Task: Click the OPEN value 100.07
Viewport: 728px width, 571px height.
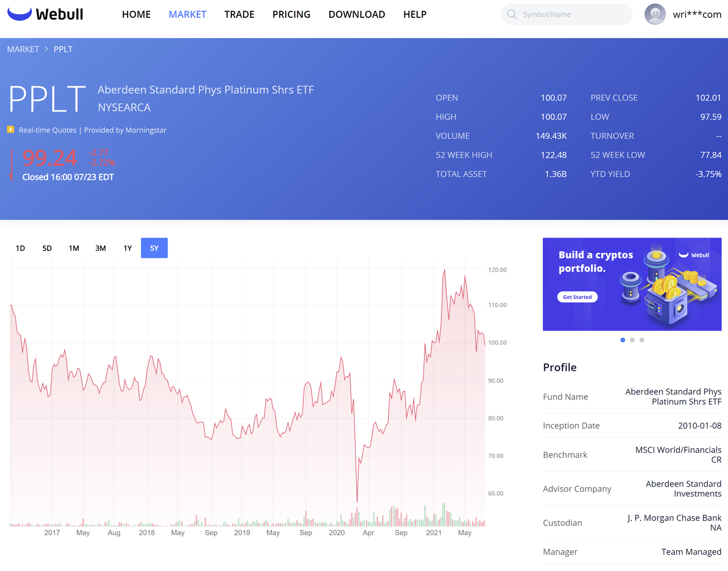Action: tap(553, 98)
